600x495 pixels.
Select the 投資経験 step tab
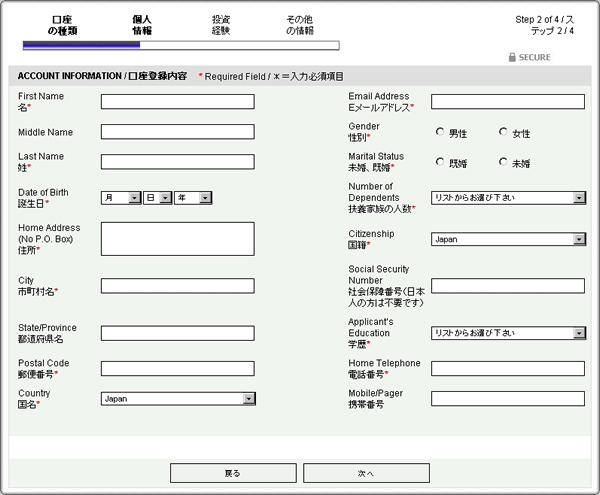tap(221, 25)
